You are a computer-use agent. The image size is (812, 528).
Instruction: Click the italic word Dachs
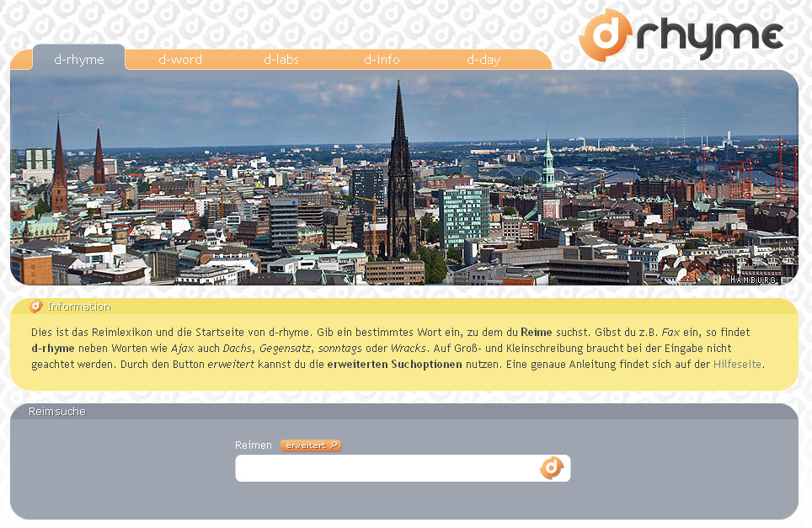[x=237, y=349]
